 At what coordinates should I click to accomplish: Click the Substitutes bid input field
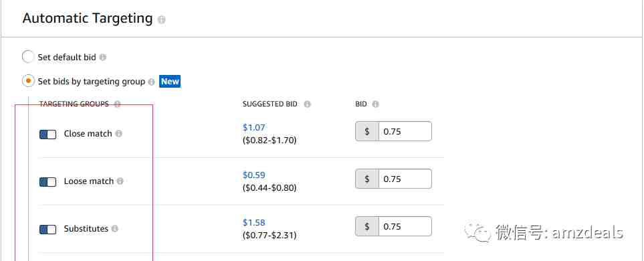405,226
